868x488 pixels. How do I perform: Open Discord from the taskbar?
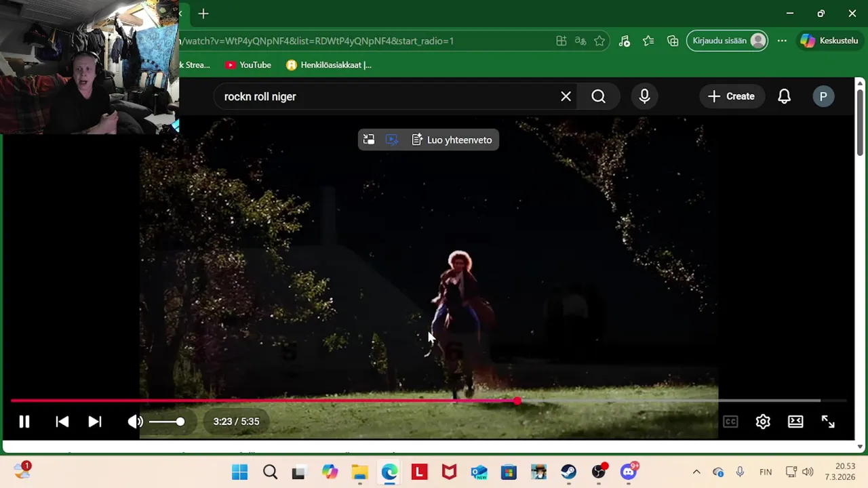coord(629,472)
